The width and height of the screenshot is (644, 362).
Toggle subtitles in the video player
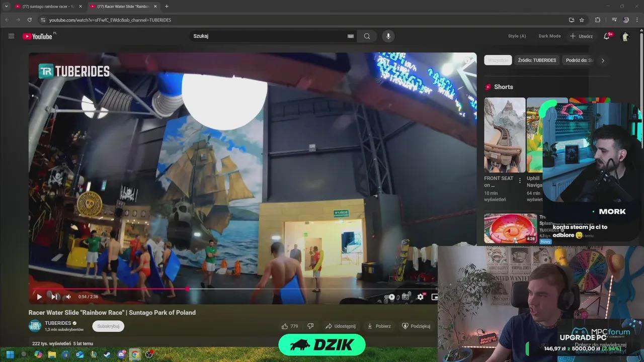(x=406, y=297)
